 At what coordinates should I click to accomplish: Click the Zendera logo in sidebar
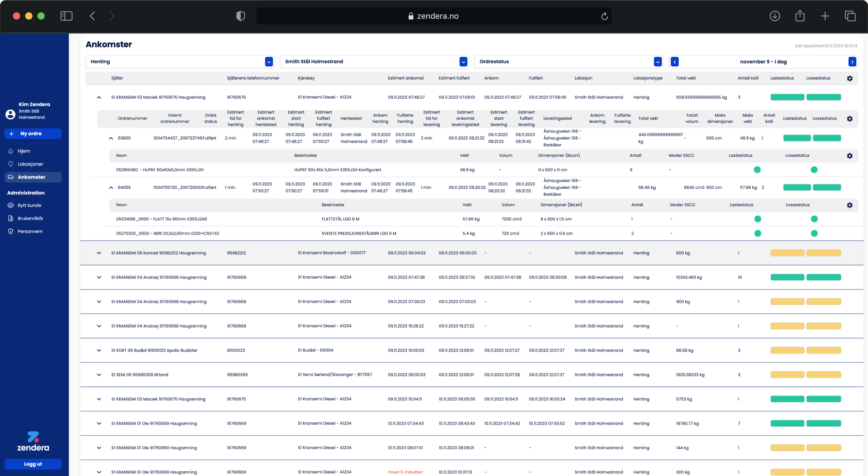pyautogui.click(x=33, y=441)
